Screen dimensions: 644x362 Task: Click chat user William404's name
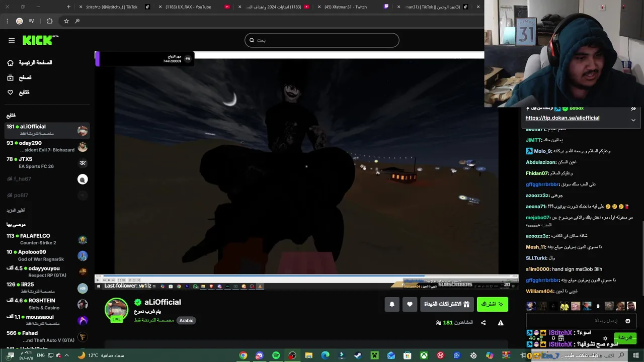540,291
